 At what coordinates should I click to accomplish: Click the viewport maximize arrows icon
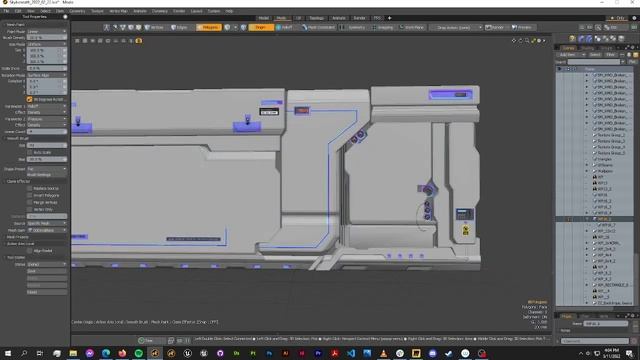pos(533,41)
